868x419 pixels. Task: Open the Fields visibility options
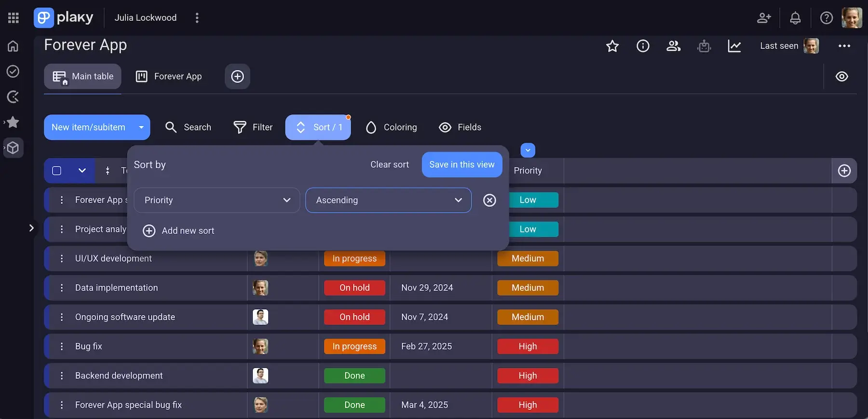(460, 127)
